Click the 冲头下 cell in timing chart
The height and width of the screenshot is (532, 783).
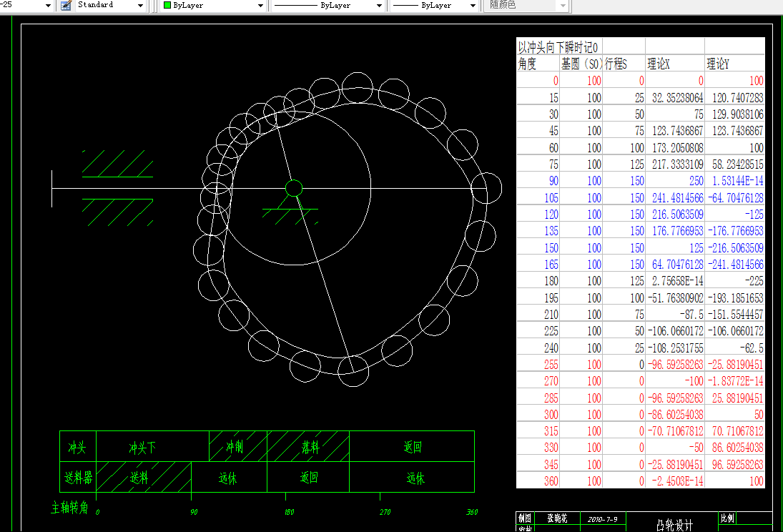point(142,447)
